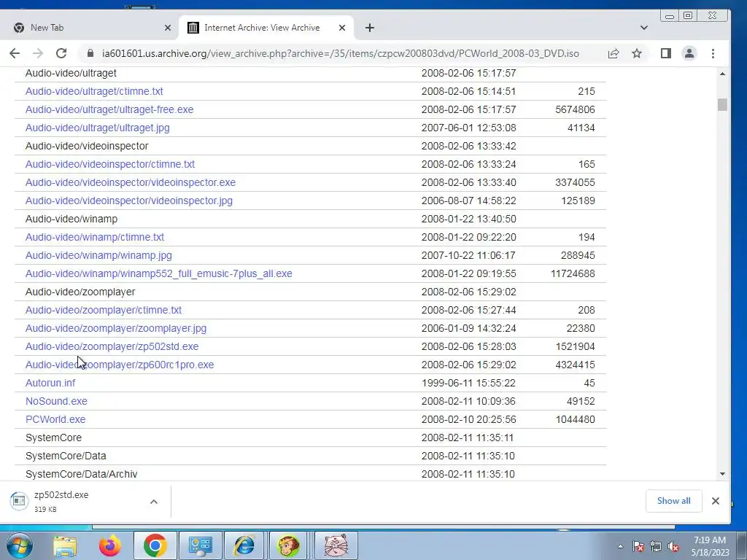Open the Chrome profile avatar
Viewport: 747px width, 560px height.
click(689, 53)
